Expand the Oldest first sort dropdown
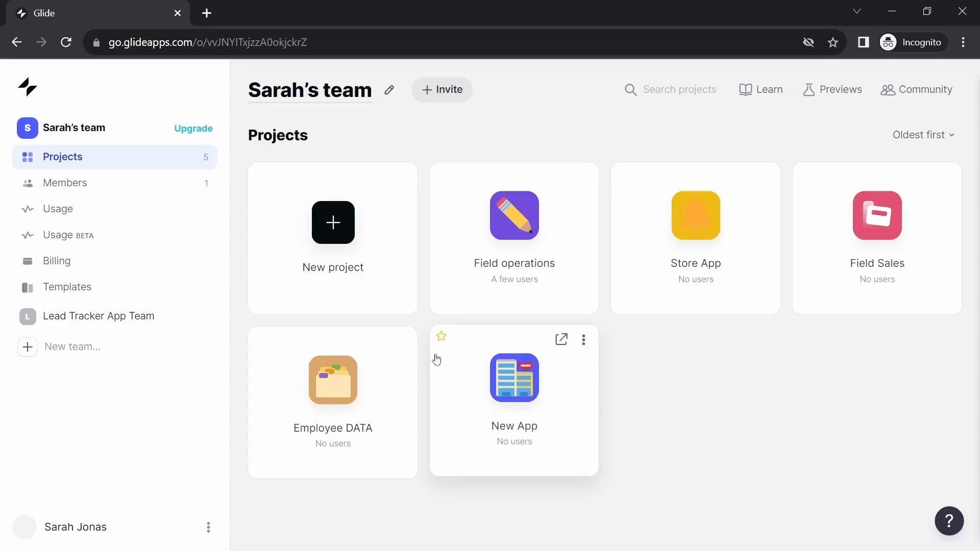Screen dimensions: 980x551 (x=923, y=135)
